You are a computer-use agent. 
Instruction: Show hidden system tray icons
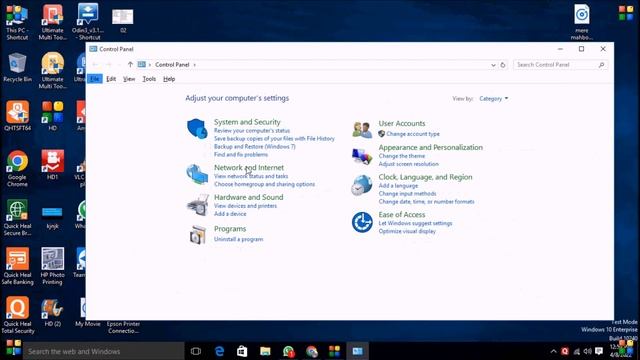pos(553,351)
